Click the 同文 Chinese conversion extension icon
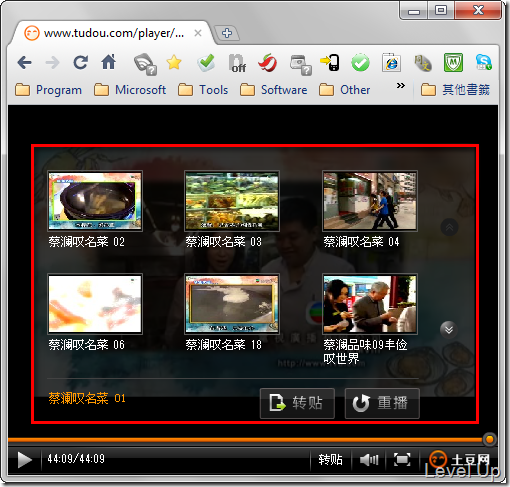The image size is (510, 487). [x=423, y=63]
